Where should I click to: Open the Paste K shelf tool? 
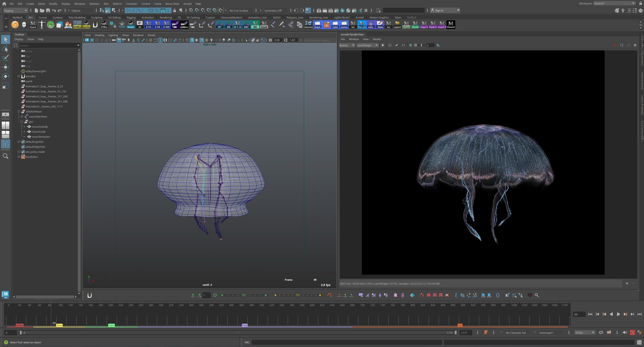433,25
